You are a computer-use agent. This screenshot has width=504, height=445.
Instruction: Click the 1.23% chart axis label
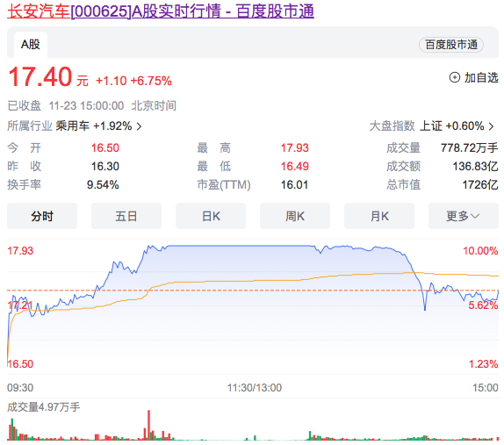483,364
